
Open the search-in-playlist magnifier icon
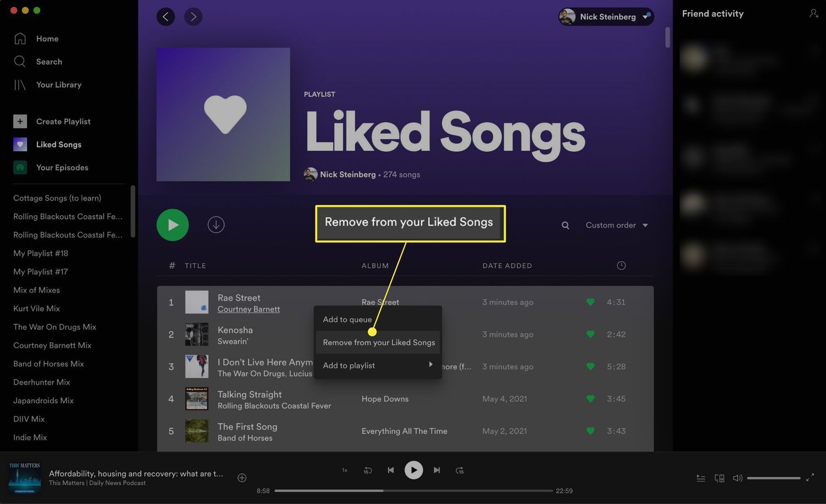[565, 226]
